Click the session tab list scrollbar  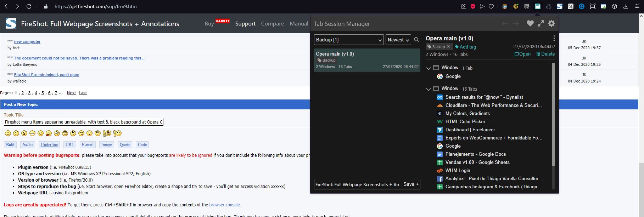click(x=554, y=114)
